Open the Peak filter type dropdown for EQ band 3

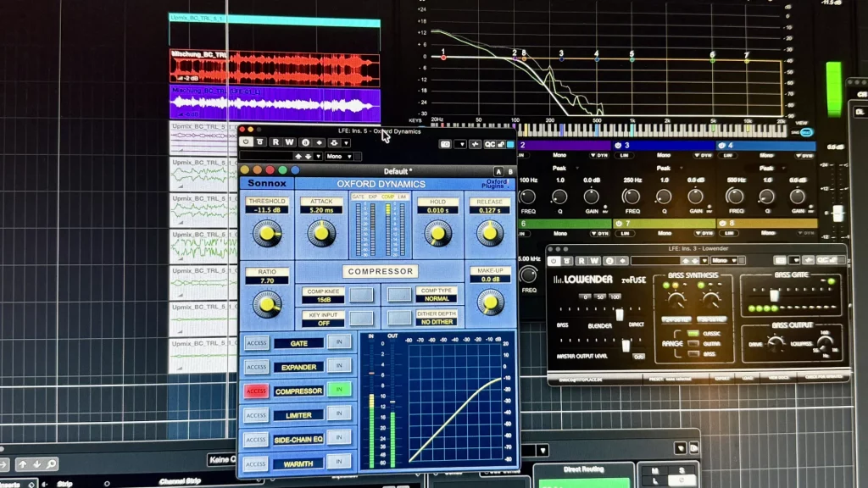pyautogui.click(x=665, y=169)
